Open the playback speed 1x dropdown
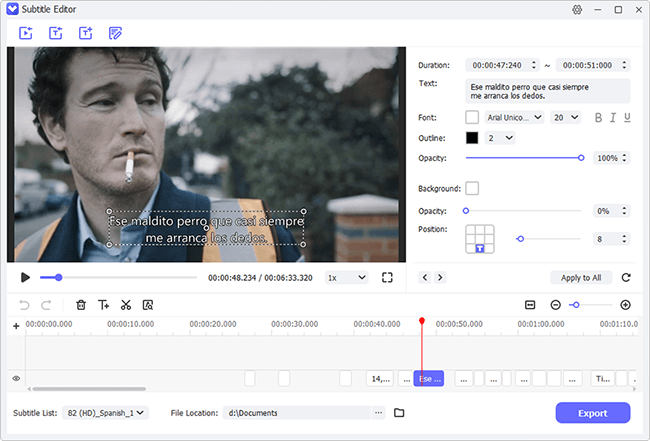The height and width of the screenshot is (441, 650). (347, 278)
